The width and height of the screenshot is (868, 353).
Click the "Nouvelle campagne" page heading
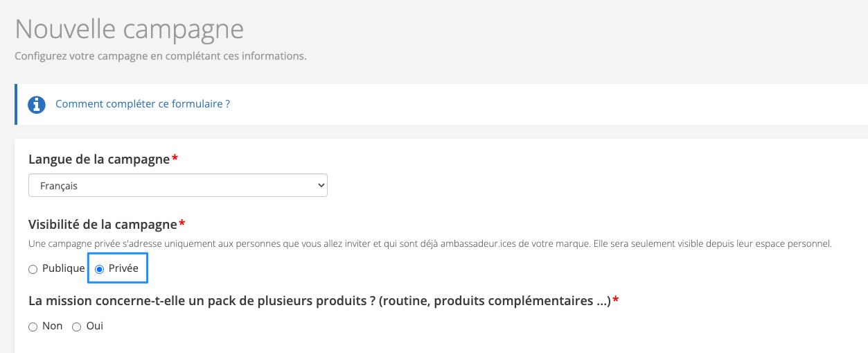point(130,29)
